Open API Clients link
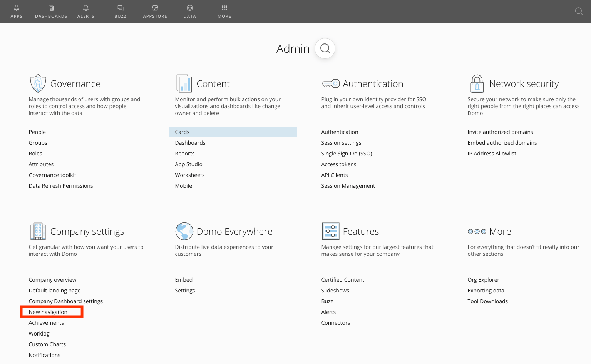The width and height of the screenshot is (591, 364). (335, 175)
